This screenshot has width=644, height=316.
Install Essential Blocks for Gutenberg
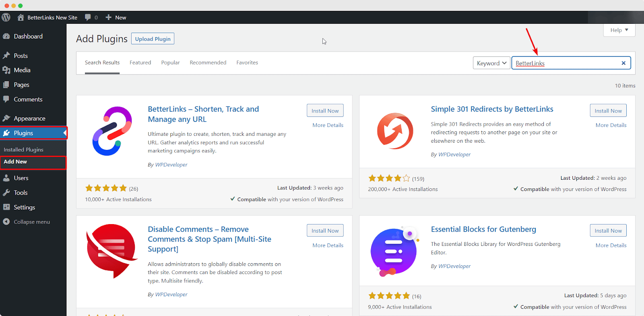608,231
